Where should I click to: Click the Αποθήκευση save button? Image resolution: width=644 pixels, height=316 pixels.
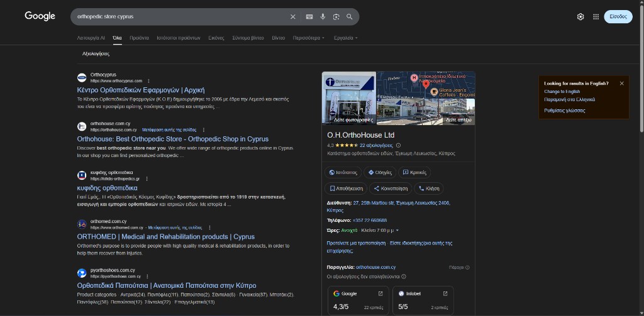pos(346,188)
